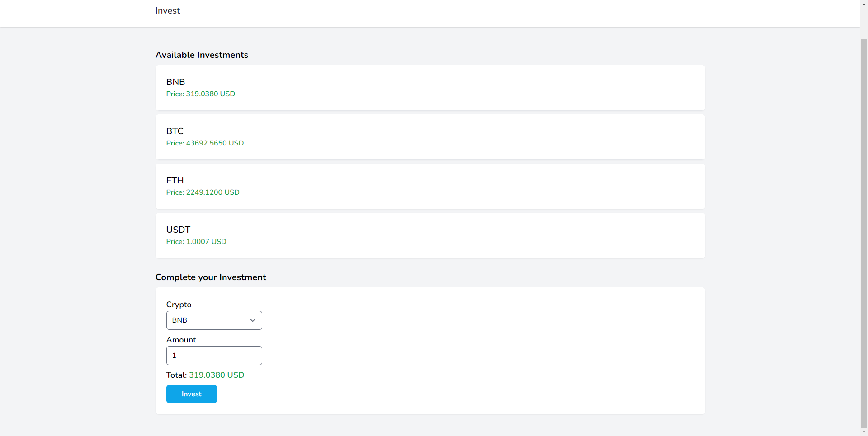Click the Amount field label
Screen dimensions: 868x436
[181, 340]
